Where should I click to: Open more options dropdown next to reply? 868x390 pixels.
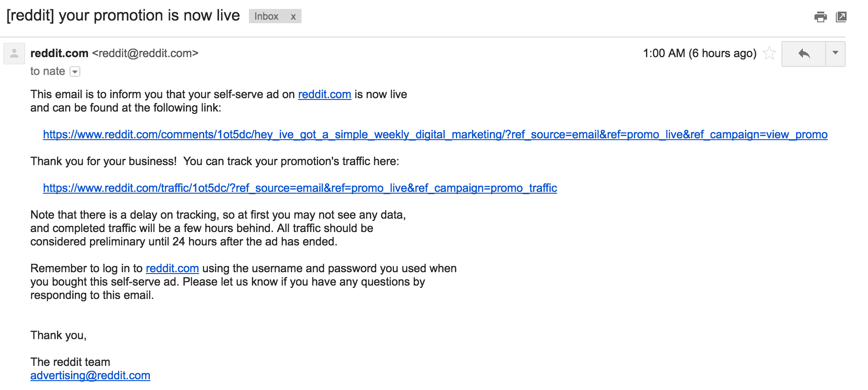tap(835, 54)
